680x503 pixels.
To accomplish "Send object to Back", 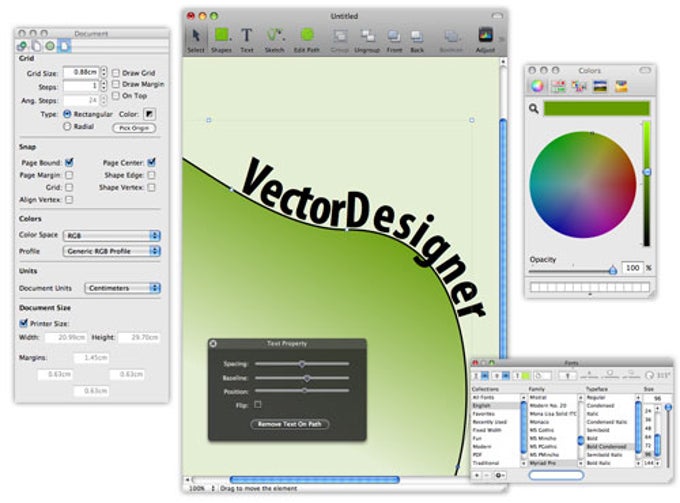I will [x=417, y=40].
